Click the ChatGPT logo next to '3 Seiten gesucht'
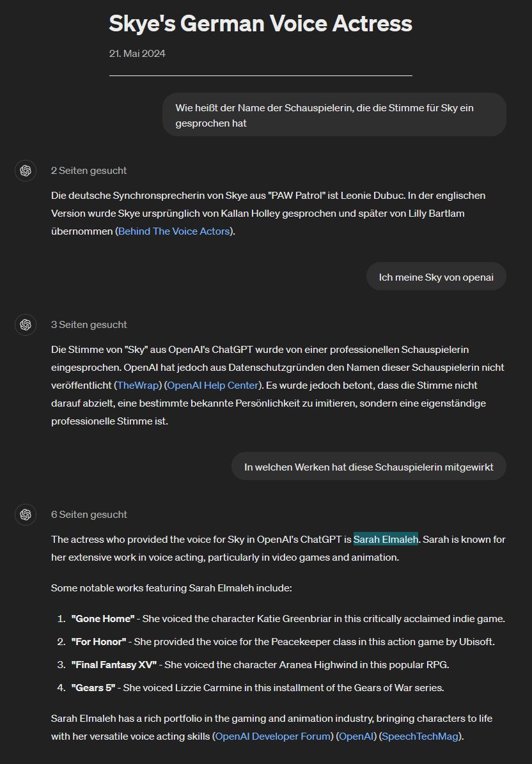Screen dimensions: 532x764 click(26, 325)
